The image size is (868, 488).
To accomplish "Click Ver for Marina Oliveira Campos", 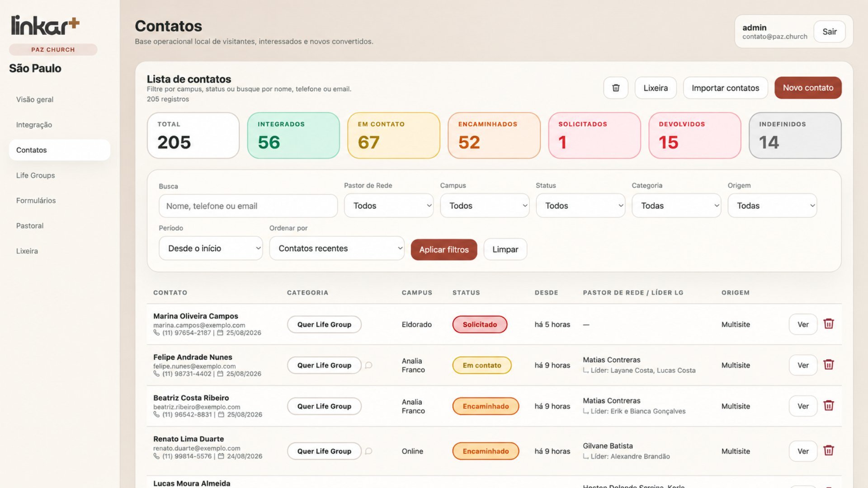I will click(x=803, y=324).
